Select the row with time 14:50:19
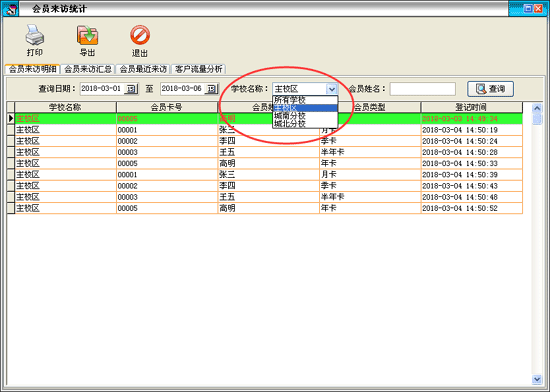The image size is (550, 392). pos(268,130)
